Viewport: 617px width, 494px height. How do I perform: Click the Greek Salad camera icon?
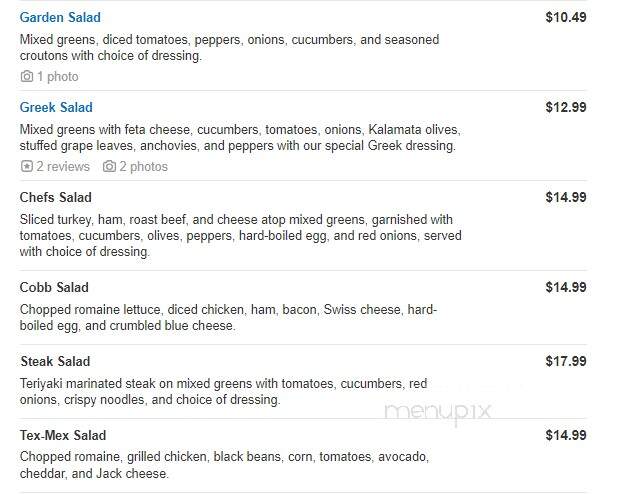point(109,166)
